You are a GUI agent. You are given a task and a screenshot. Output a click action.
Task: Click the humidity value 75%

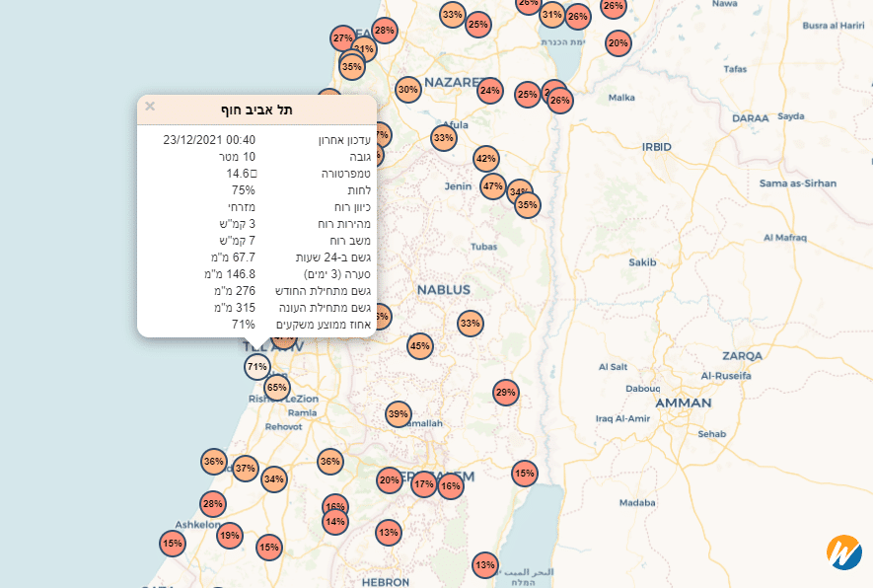point(244,190)
